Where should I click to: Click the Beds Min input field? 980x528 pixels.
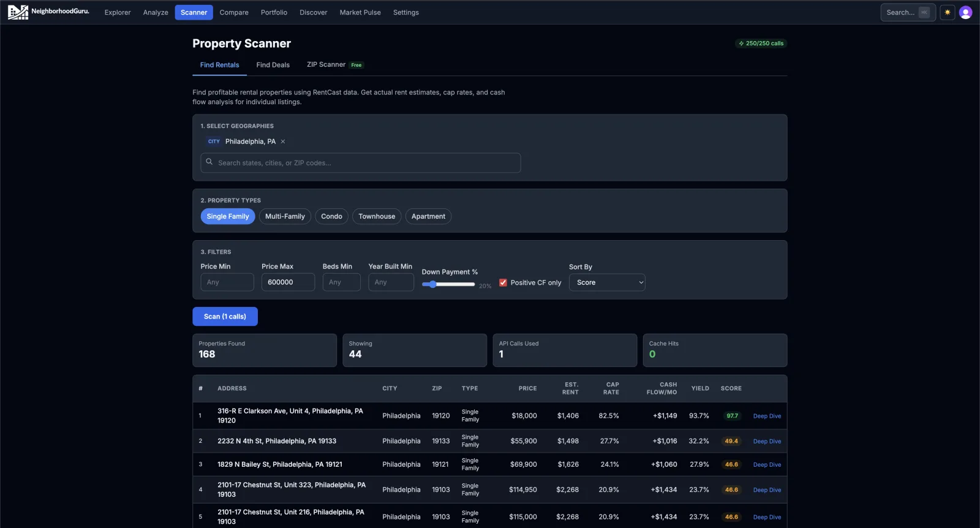click(x=342, y=282)
